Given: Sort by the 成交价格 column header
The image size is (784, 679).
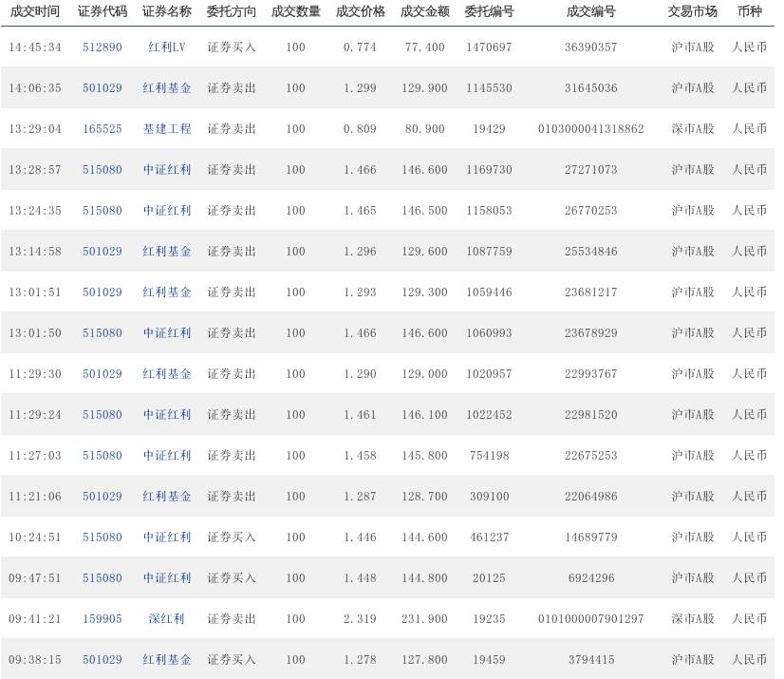Looking at the screenshot, I should point(360,12).
